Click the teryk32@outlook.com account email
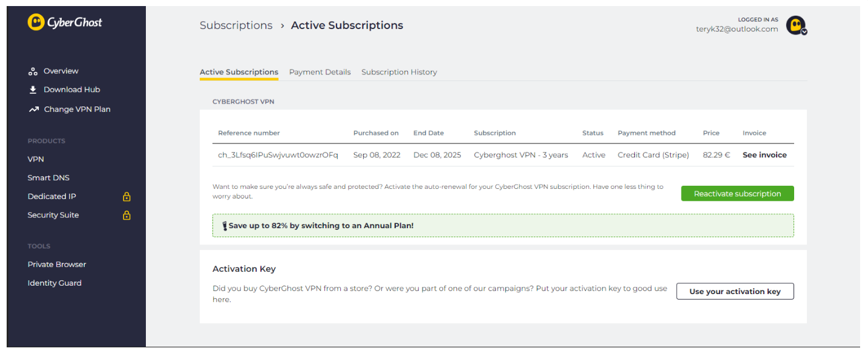Viewport: 868px width, 354px height. tap(737, 29)
